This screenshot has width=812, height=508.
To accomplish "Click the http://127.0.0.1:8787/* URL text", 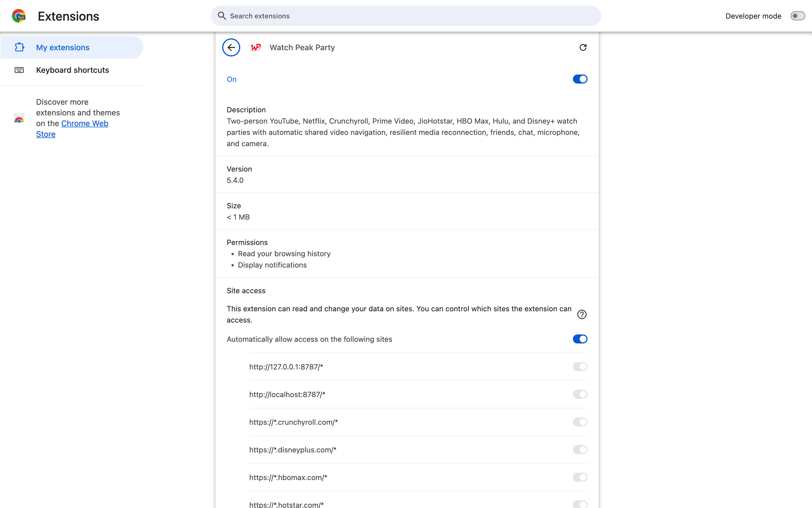I will click(x=286, y=367).
